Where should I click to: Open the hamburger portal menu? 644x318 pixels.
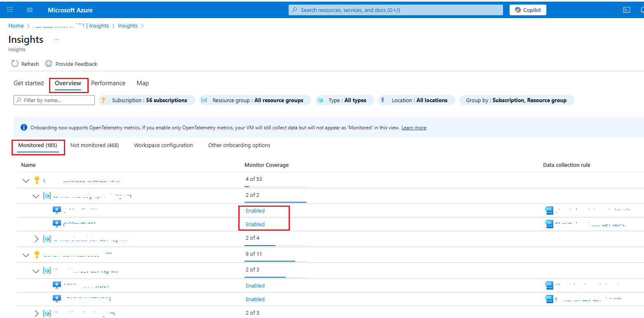point(30,10)
